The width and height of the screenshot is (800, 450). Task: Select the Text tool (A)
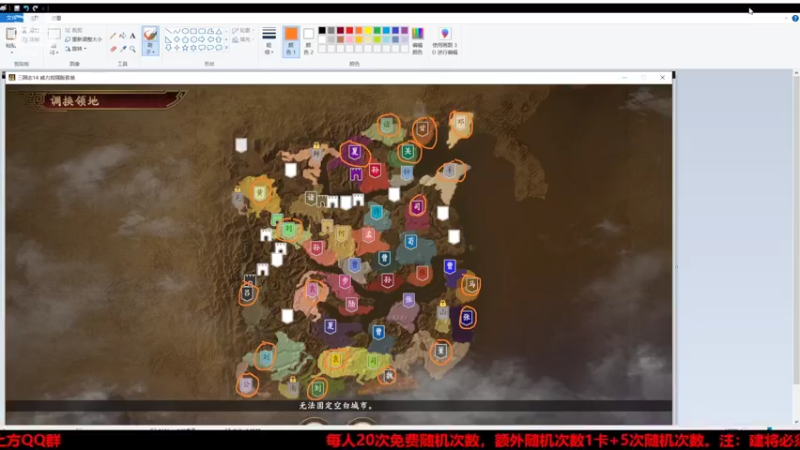[133, 36]
